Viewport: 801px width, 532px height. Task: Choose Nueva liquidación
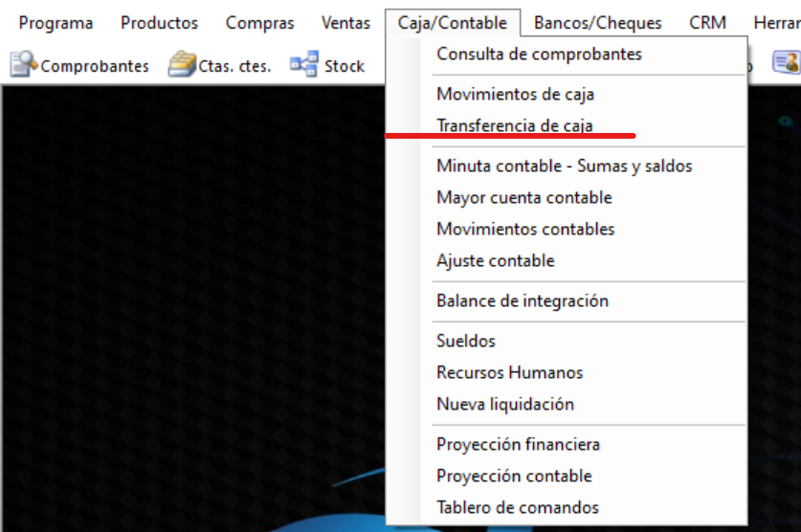567,404
